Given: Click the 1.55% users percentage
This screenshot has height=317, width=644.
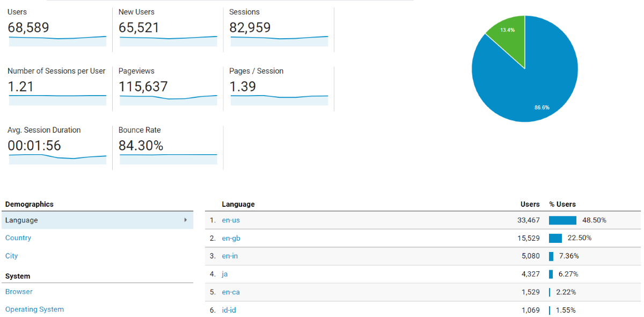Looking at the screenshot, I should tap(566, 310).
